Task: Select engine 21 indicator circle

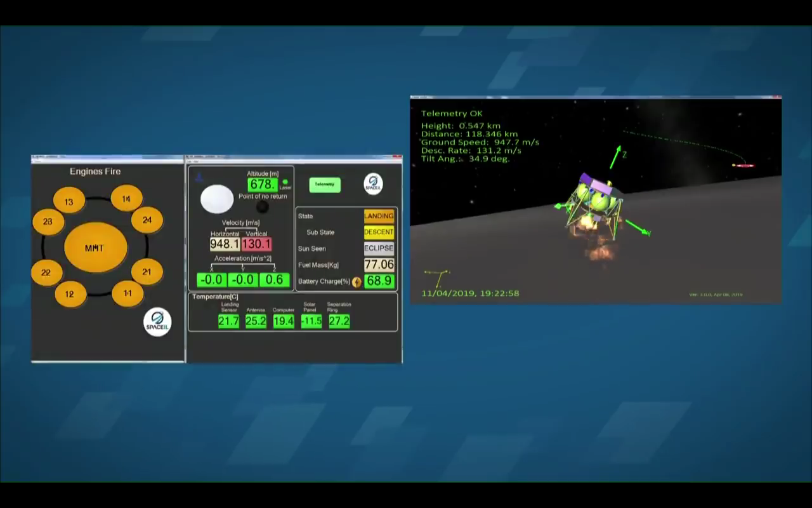Action: tap(147, 271)
